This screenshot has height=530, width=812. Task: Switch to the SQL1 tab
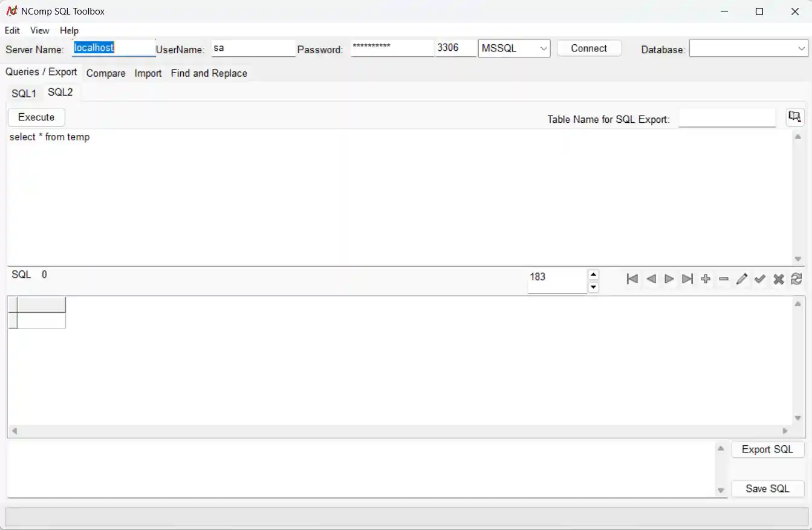tap(24, 93)
